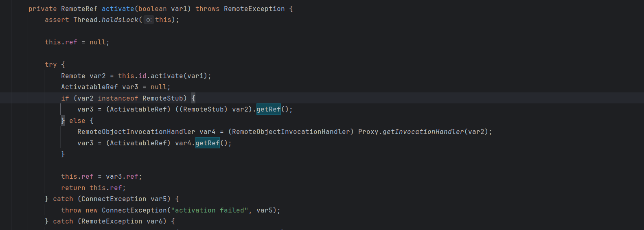Click highlighted getRef after var4
This screenshot has height=230, width=644.
pos(207,143)
